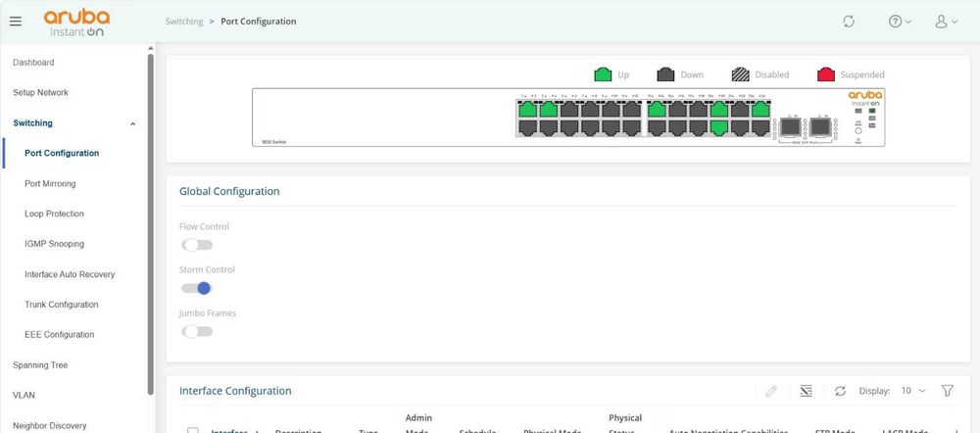The height and width of the screenshot is (433, 980).
Task: Select port 14 in the bottom row
Action: pos(657,127)
